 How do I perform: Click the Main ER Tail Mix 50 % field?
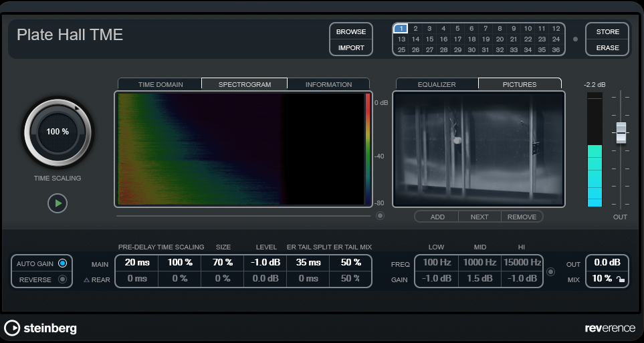tap(350, 263)
